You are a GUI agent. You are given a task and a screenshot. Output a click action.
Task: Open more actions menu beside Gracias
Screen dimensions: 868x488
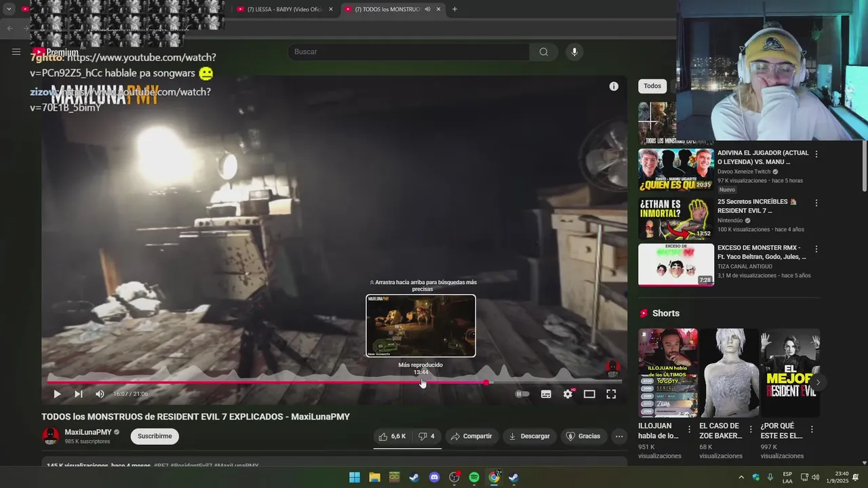(x=619, y=436)
